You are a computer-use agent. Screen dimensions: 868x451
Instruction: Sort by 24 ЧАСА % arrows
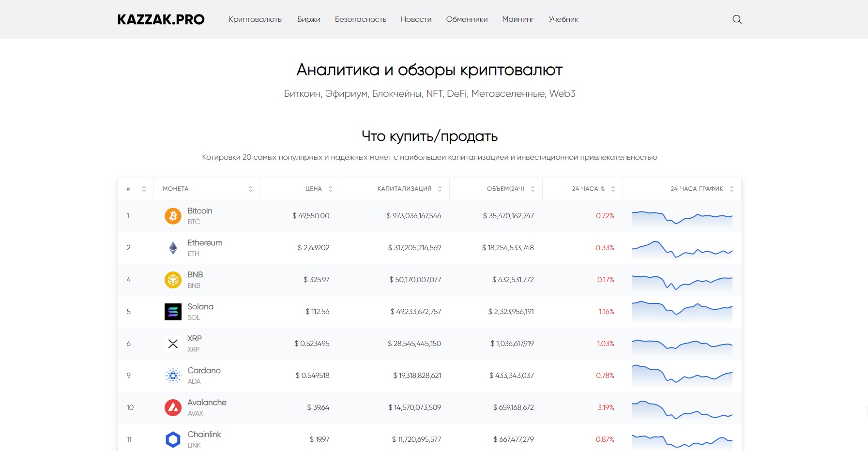pos(613,189)
